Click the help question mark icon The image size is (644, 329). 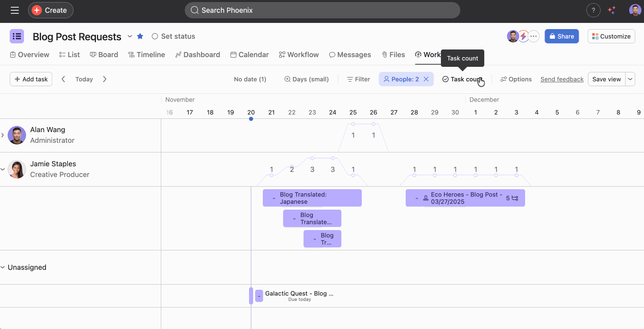point(593,10)
